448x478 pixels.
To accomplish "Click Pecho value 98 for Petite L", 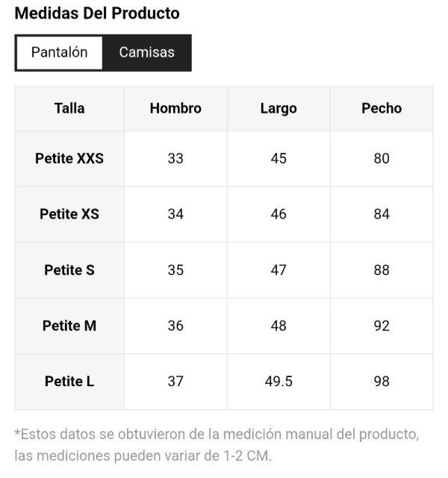I will (x=382, y=382).
